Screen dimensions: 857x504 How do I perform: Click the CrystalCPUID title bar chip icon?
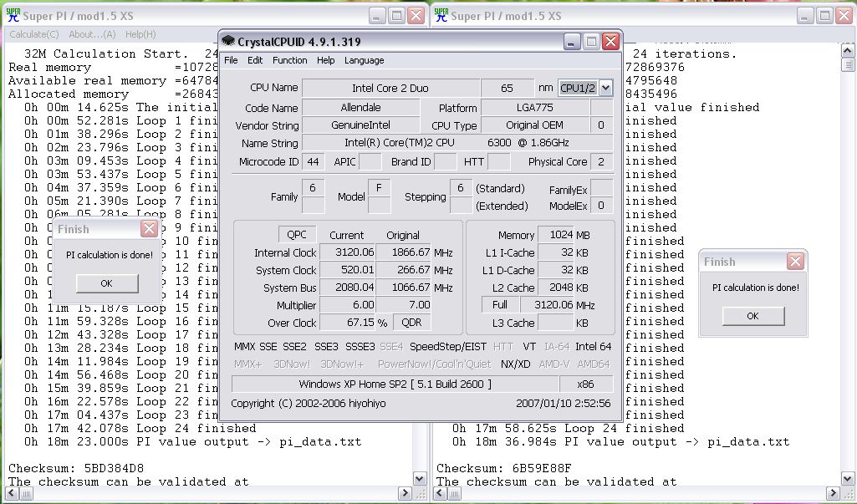click(228, 41)
